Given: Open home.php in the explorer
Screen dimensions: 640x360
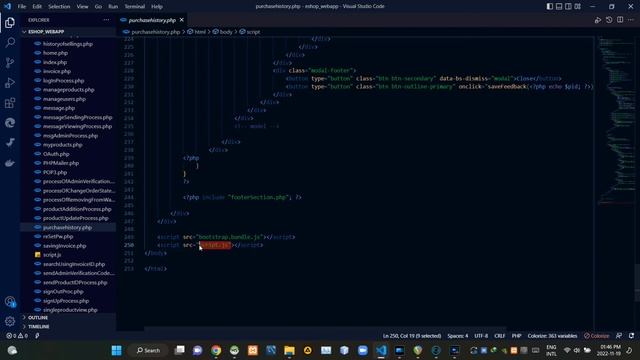Looking at the screenshot, I should 56,53.
